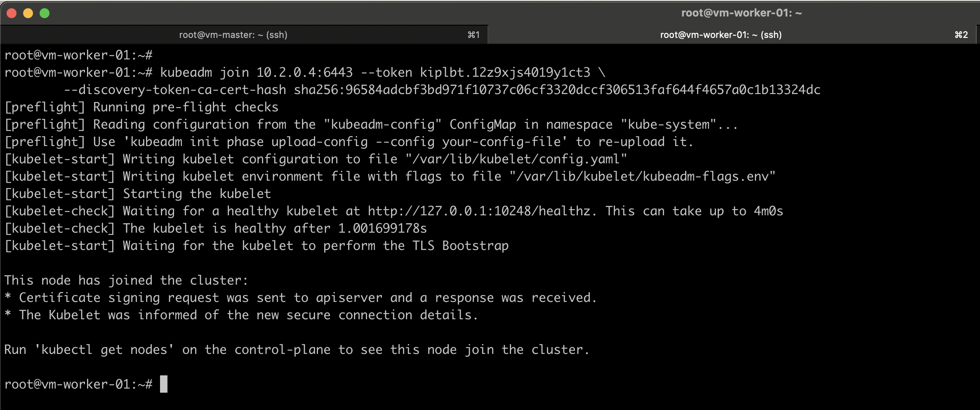Click the cursor block at the last prompt

tap(164, 384)
